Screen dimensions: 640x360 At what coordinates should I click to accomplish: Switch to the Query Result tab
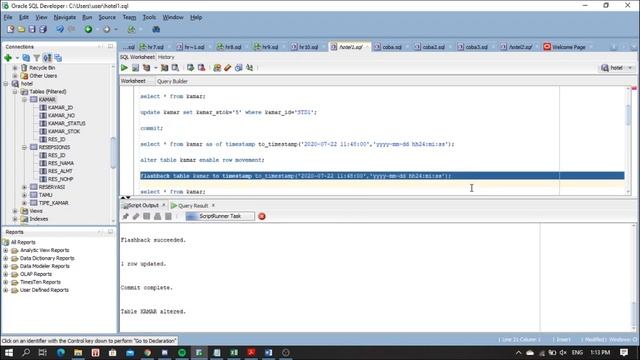click(193, 206)
